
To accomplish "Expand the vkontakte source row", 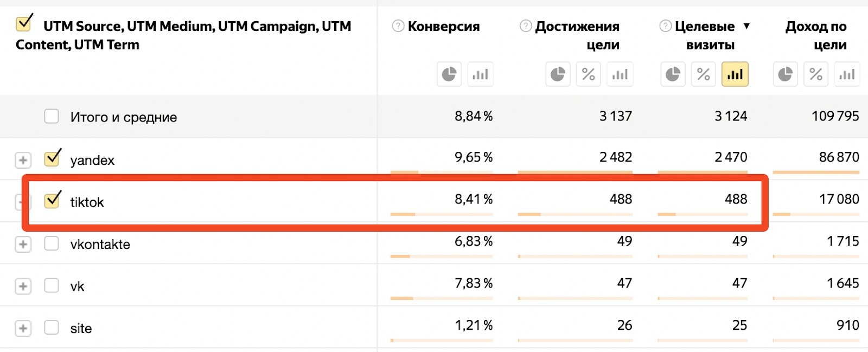I will pos(23,244).
